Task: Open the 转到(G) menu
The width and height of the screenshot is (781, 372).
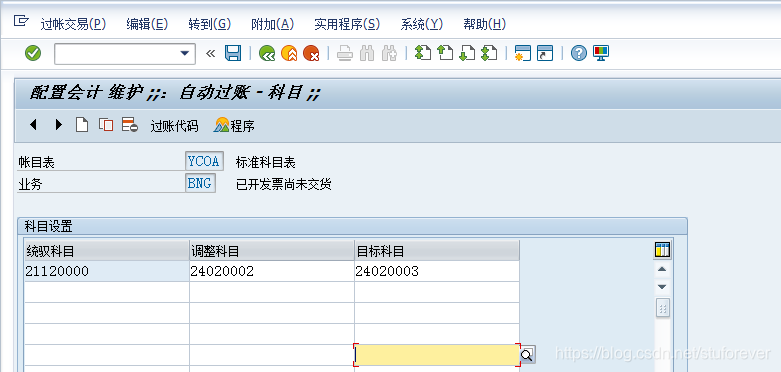Action: pos(210,24)
